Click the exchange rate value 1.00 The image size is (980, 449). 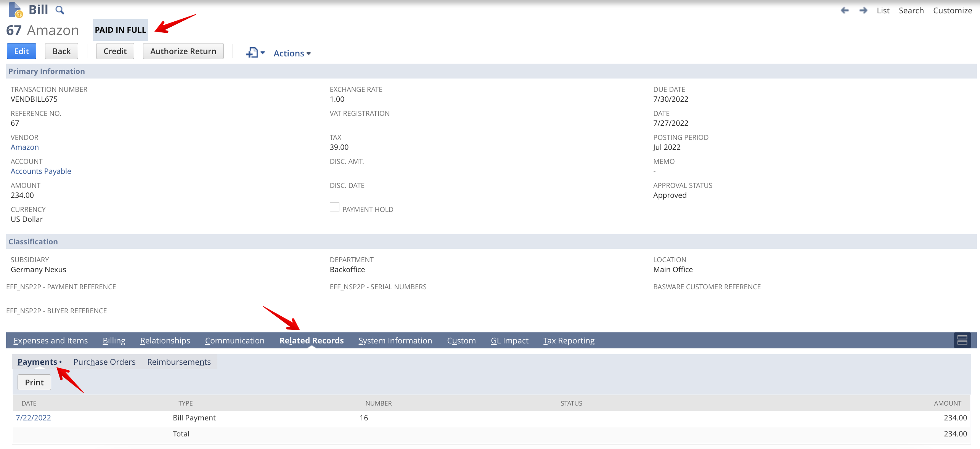click(337, 99)
